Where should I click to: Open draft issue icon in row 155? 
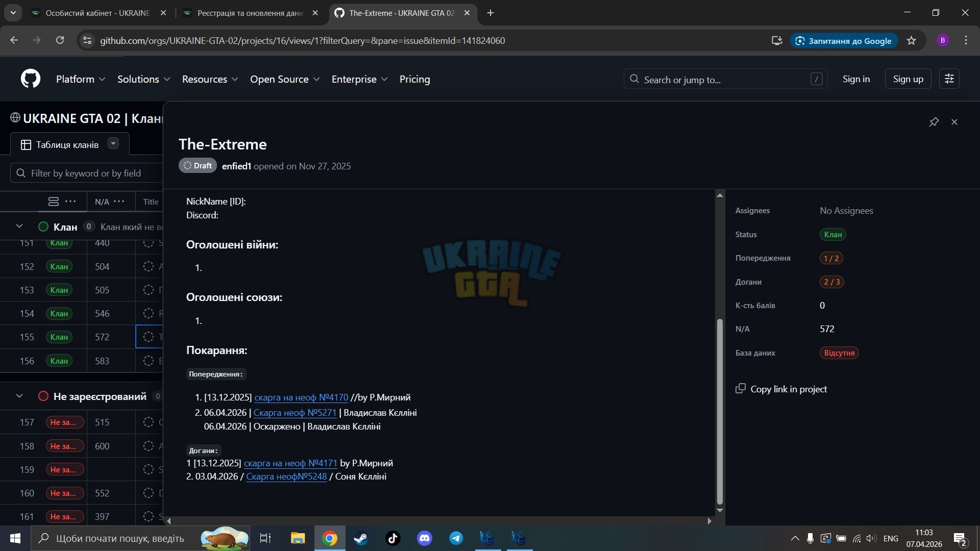point(149,337)
